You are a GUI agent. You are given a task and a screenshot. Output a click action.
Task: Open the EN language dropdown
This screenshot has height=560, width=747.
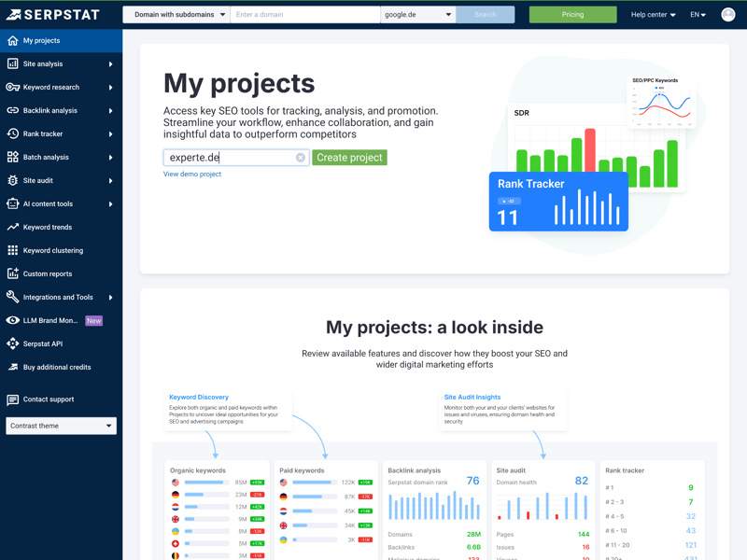698,15
